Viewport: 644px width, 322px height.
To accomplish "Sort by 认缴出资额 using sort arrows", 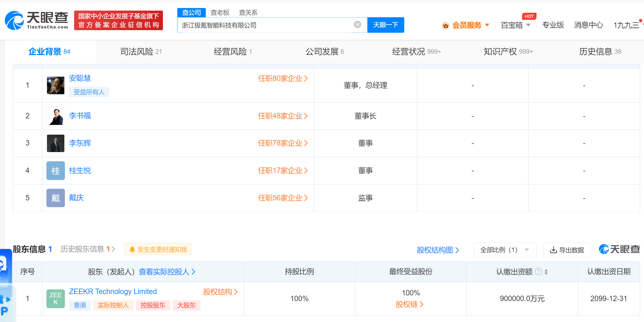I will pyautogui.click(x=546, y=272).
